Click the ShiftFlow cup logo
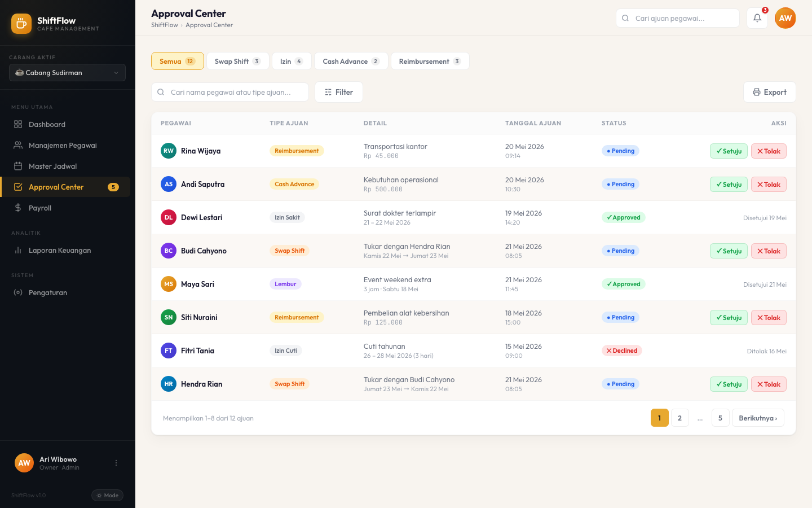The width and height of the screenshot is (812, 508). click(x=21, y=24)
